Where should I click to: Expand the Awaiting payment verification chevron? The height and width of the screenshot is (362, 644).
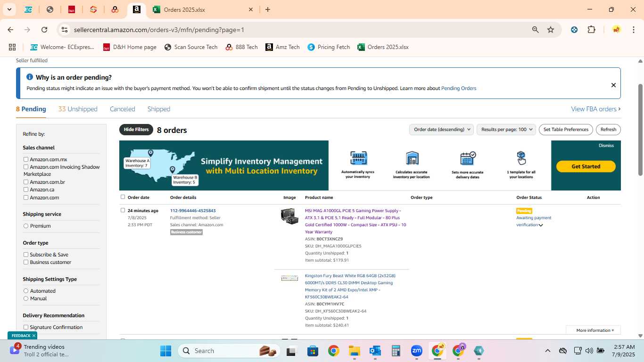point(541,225)
